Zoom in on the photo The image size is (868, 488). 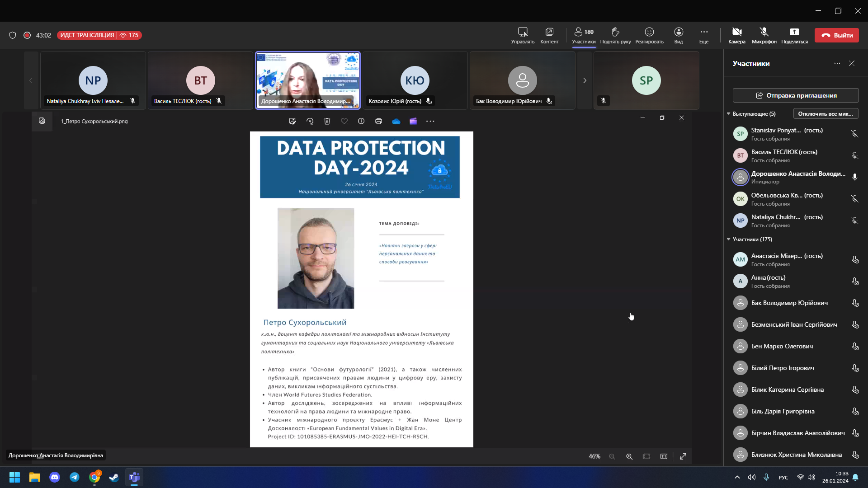(x=629, y=456)
